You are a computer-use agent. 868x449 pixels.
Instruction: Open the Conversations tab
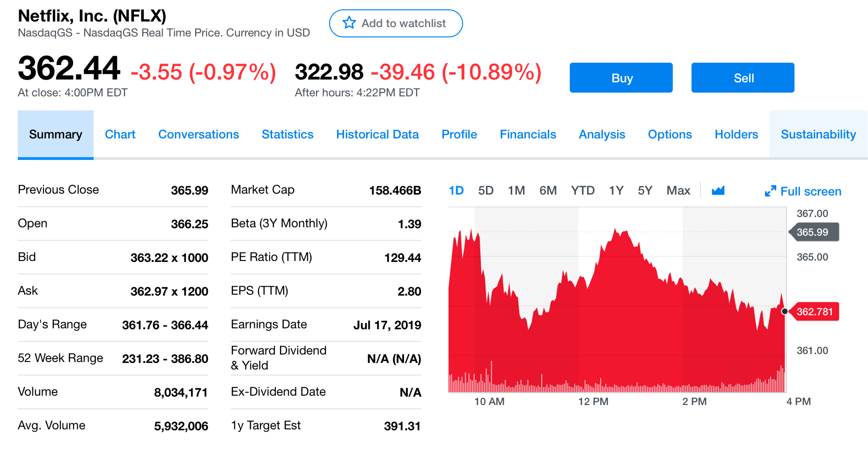pos(199,135)
